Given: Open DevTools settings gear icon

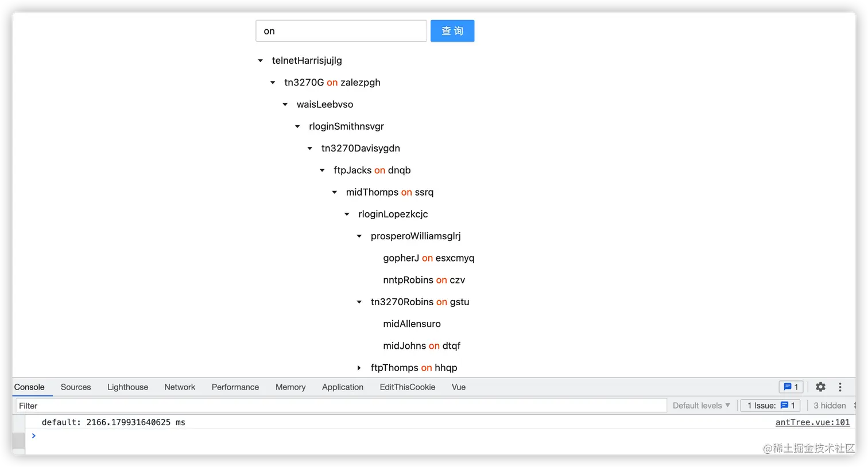Looking at the screenshot, I should (820, 387).
